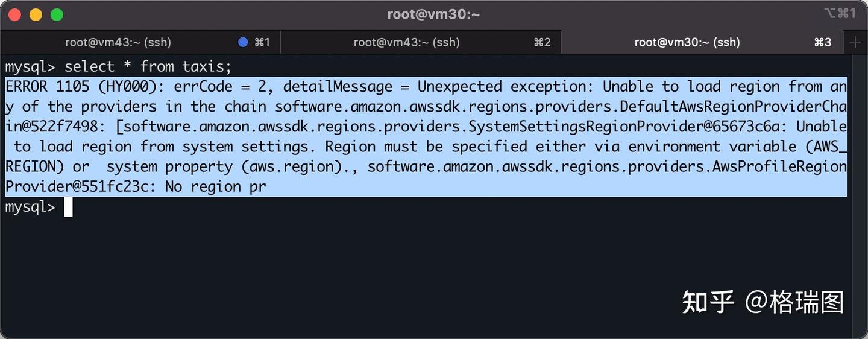Switch to the root@vm43 tab labeled ⌘1
The image size is (868, 339).
point(118,42)
